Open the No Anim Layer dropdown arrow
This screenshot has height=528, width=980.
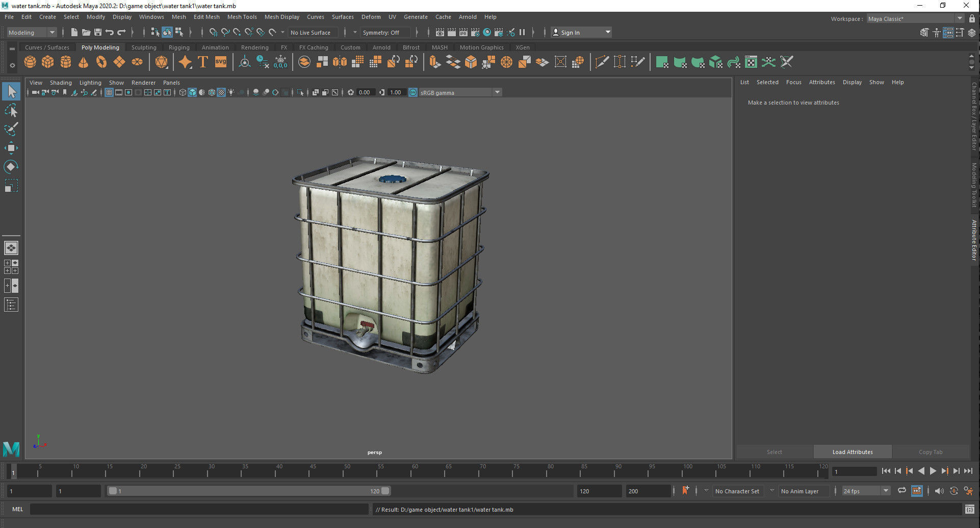[x=772, y=491]
